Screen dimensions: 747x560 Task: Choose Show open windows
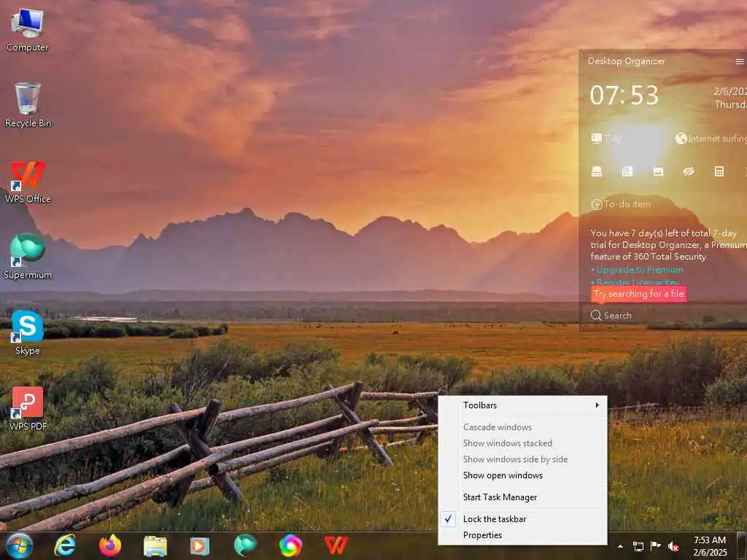pos(522,475)
